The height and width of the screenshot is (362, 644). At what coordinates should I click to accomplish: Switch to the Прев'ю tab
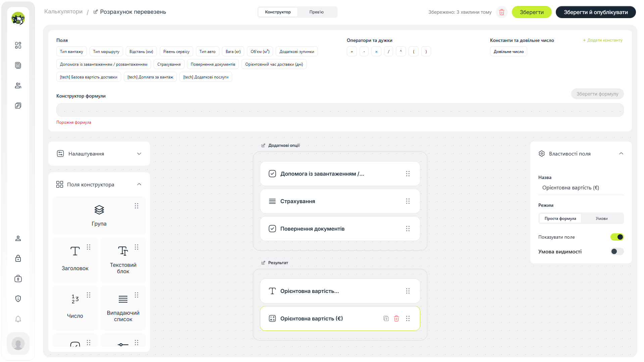(x=316, y=12)
